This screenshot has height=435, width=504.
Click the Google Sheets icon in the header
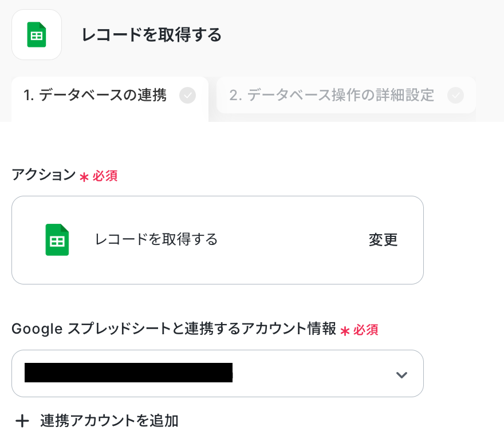click(x=37, y=35)
